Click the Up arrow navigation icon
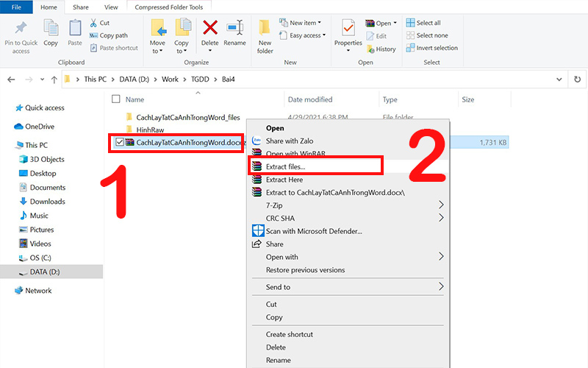This screenshot has width=588, height=368. [54, 79]
